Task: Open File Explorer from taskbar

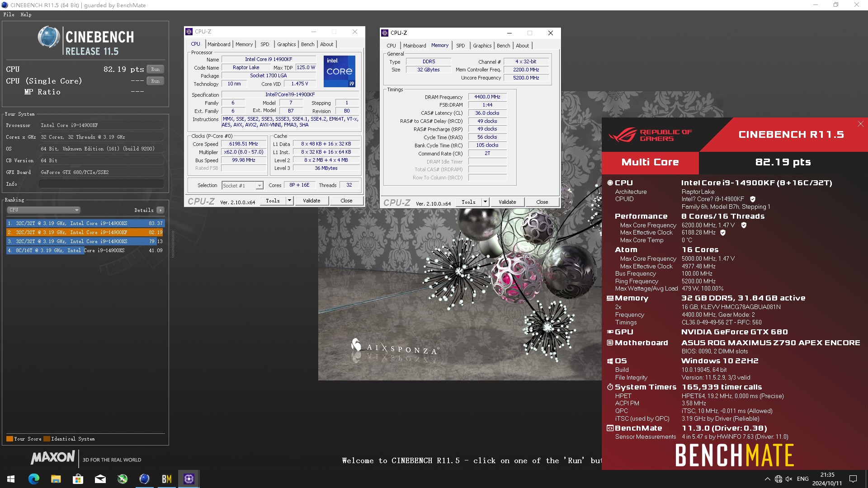Action: click(x=56, y=479)
